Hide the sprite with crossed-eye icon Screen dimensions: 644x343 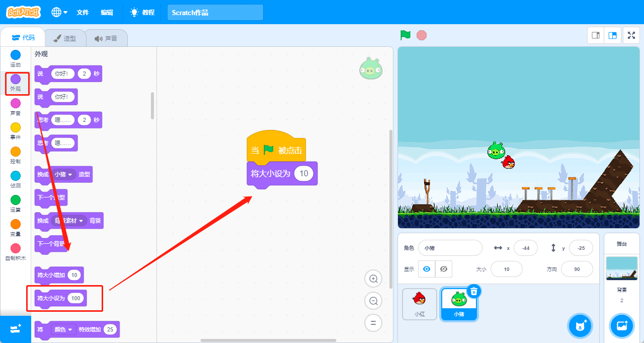click(443, 269)
